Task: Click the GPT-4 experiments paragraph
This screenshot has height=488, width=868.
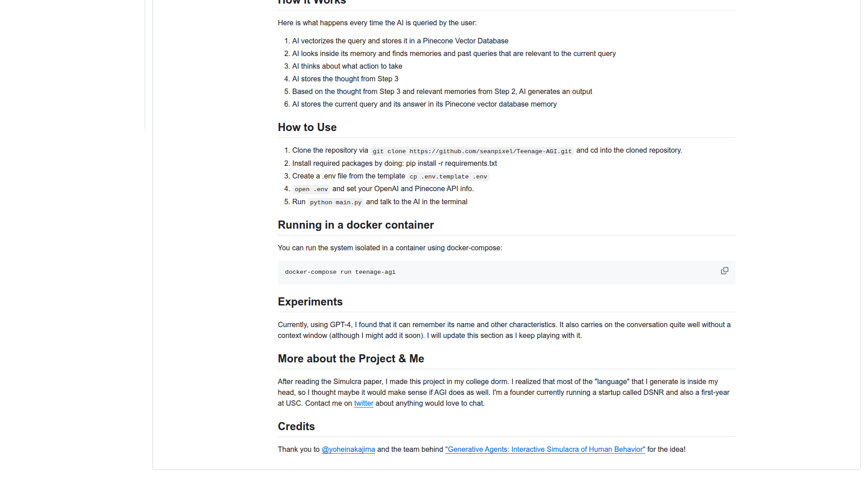Action: coord(504,330)
